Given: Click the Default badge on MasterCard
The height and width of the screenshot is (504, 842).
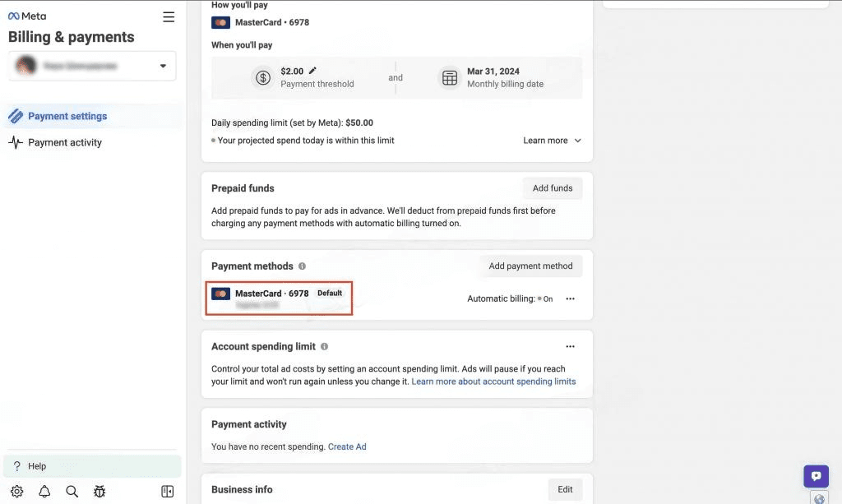Looking at the screenshot, I should point(330,293).
